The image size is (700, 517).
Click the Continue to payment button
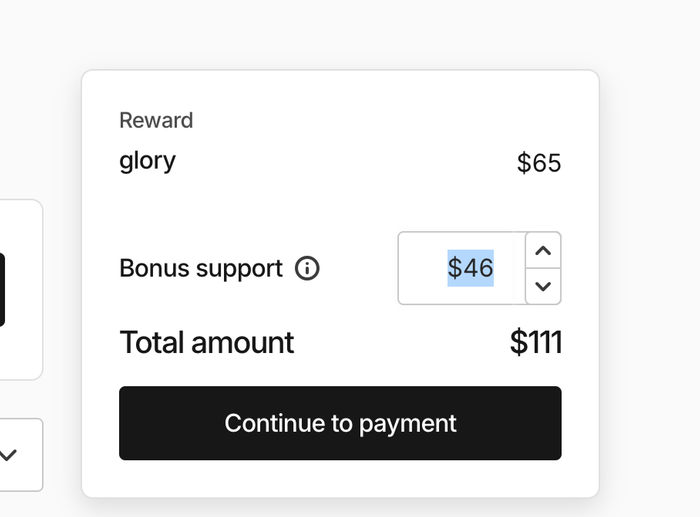click(340, 423)
